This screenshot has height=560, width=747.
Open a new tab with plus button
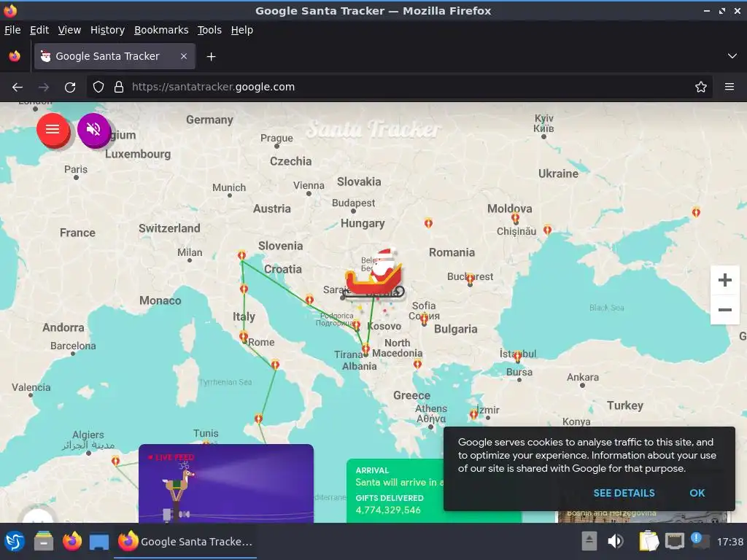pyautogui.click(x=211, y=57)
